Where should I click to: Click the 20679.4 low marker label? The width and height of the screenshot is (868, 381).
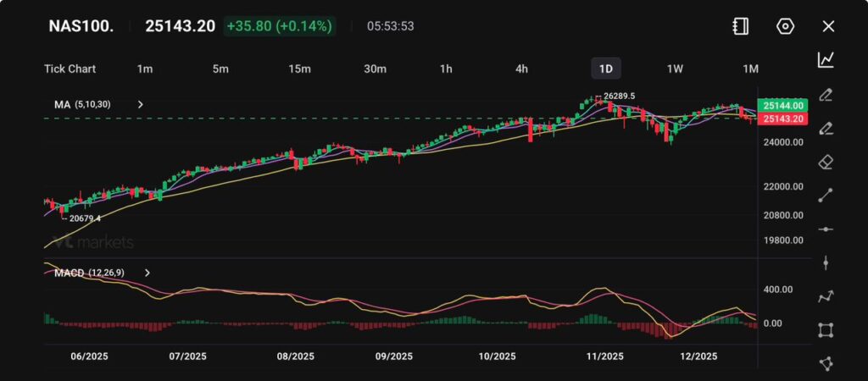click(86, 218)
